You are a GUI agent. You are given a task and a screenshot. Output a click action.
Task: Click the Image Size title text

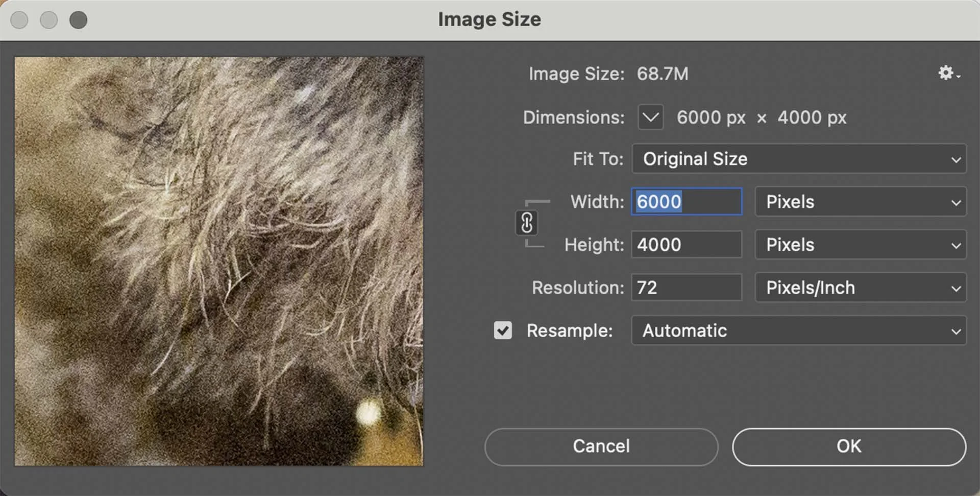[x=489, y=19]
